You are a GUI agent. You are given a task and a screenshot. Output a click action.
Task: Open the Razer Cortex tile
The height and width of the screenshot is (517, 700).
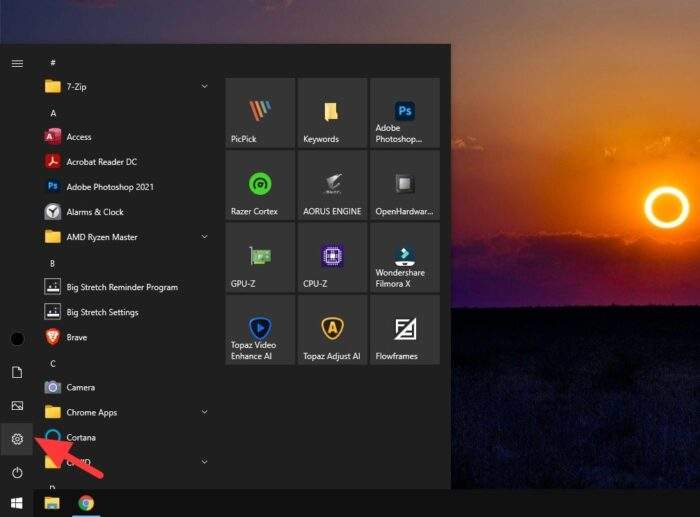260,185
